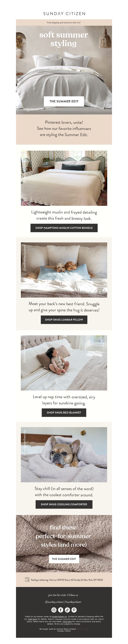Screen dimensions: 128x644
Task: Shop Snug Cooling Comforter button
Action: pyautogui.click(x=64, y=504)
